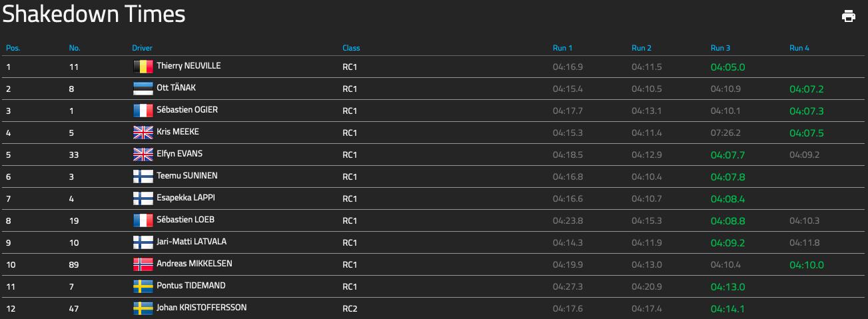Click the Class column header
Image resolution: width=868 pixels, height=319 pixels.
[x=351, y=48]
